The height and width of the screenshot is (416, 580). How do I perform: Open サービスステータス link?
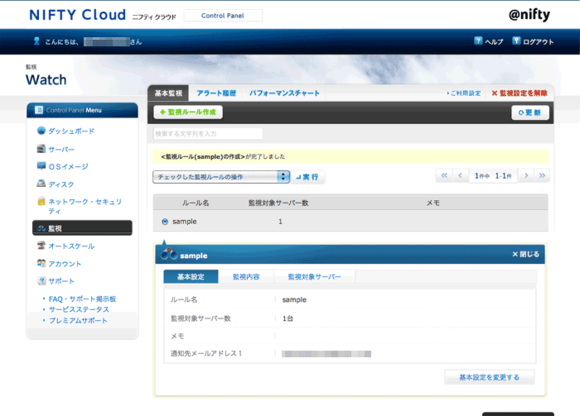[79, 310]
